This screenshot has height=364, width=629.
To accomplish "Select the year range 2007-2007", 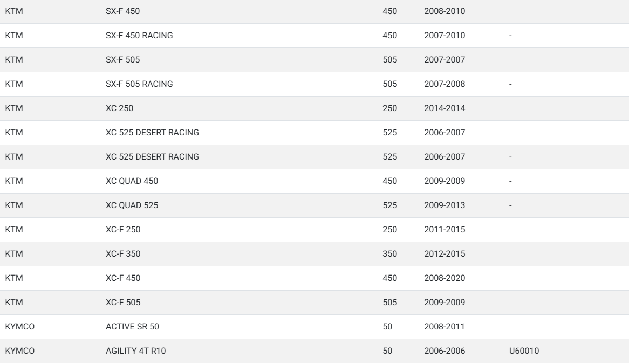I will [445, 60].
